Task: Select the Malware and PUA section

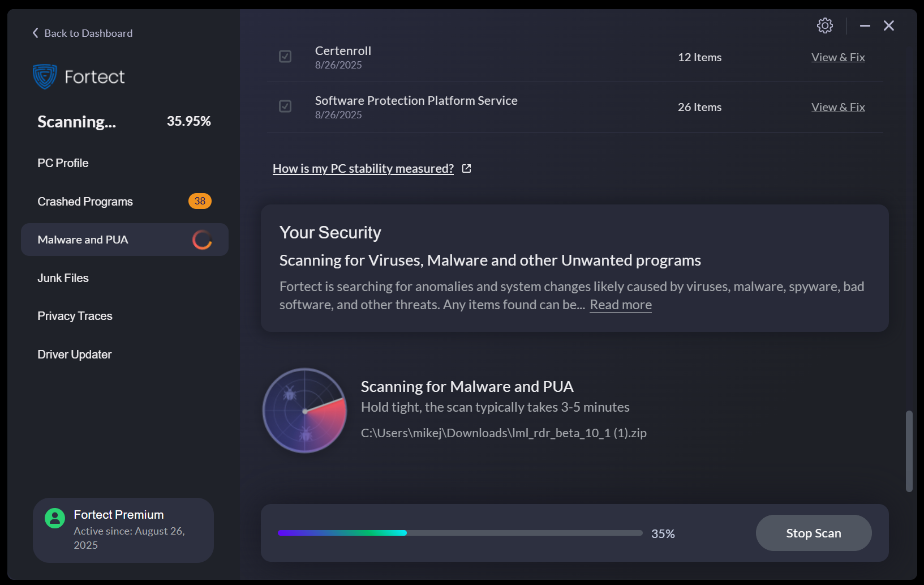Action: [x=124, y=240]
